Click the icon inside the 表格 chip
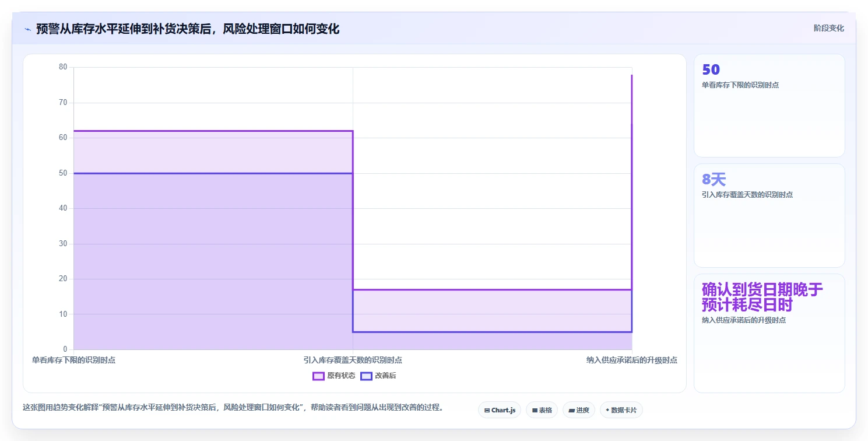868x441 pixels. pyautogui.click(x=535, y=411)
